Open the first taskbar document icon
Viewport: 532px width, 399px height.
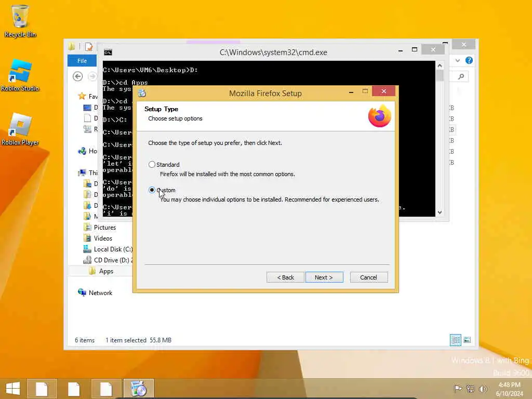pos(42,389)
